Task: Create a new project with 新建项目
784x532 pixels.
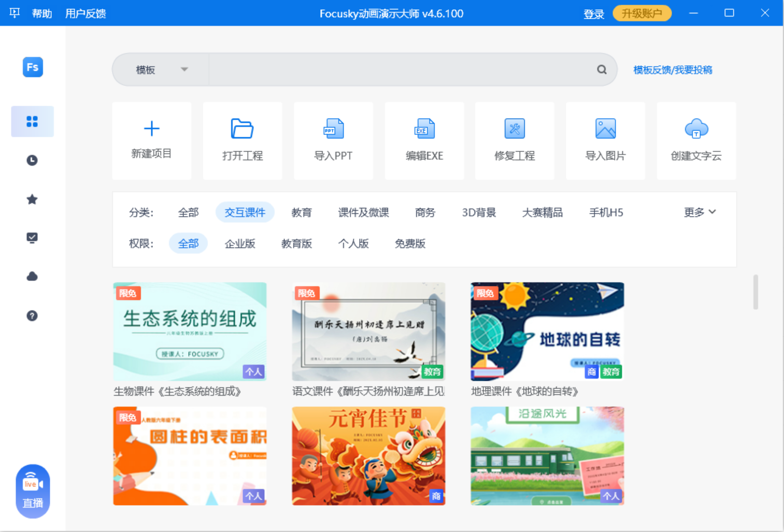Action: point(151,141)
